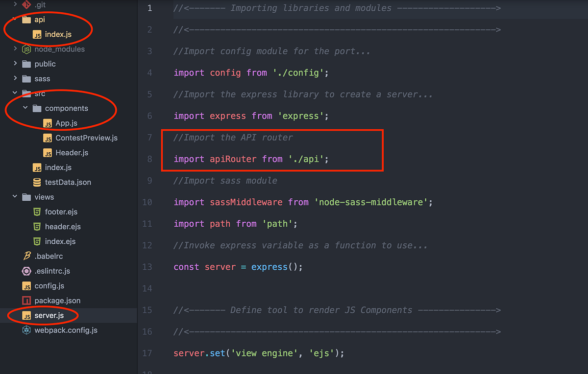
Task: Collapse the src folder
Action: 15,93
